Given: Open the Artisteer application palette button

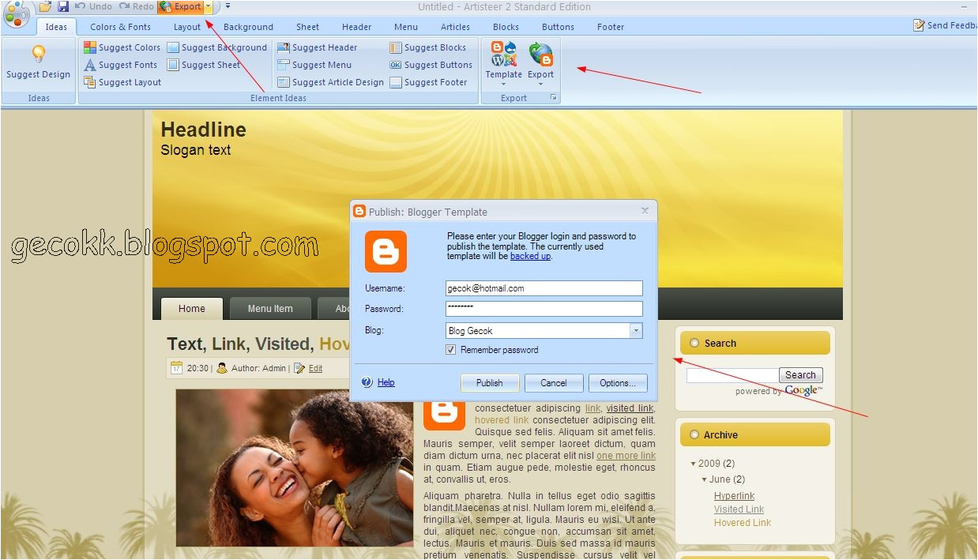Looking at the screenshot, I should point(17,13).
